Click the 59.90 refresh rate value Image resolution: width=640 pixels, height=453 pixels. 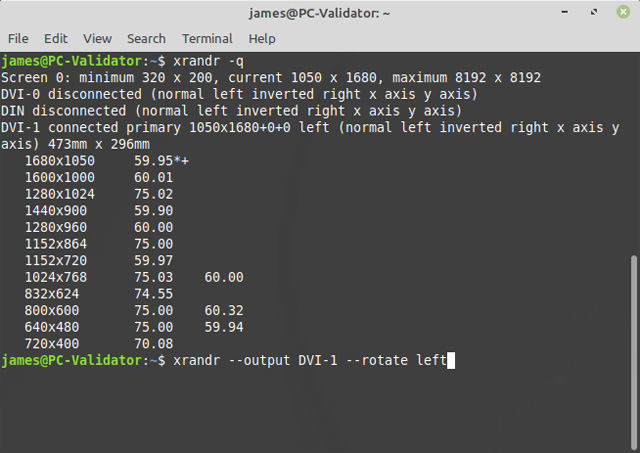coord(153,211)
